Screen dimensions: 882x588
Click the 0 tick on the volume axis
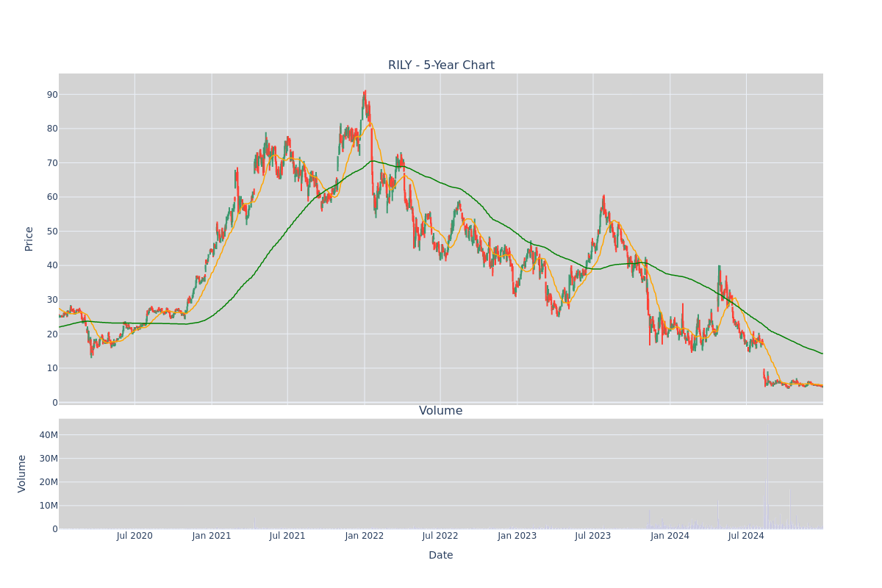pos(55,529)
